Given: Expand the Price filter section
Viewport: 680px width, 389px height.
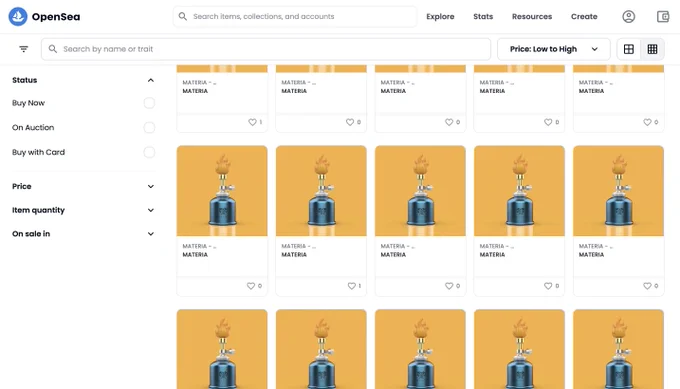Looking at the screenshot, I should click(150, 186).
